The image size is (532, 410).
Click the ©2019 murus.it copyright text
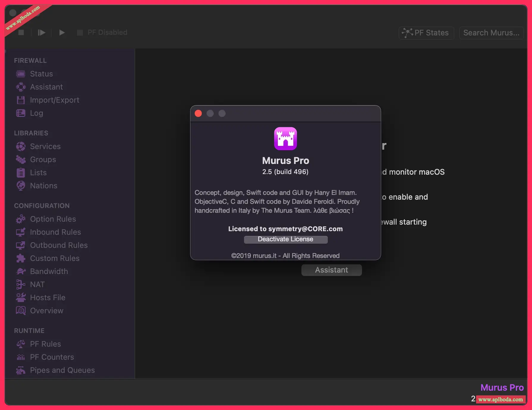(285, 256)
